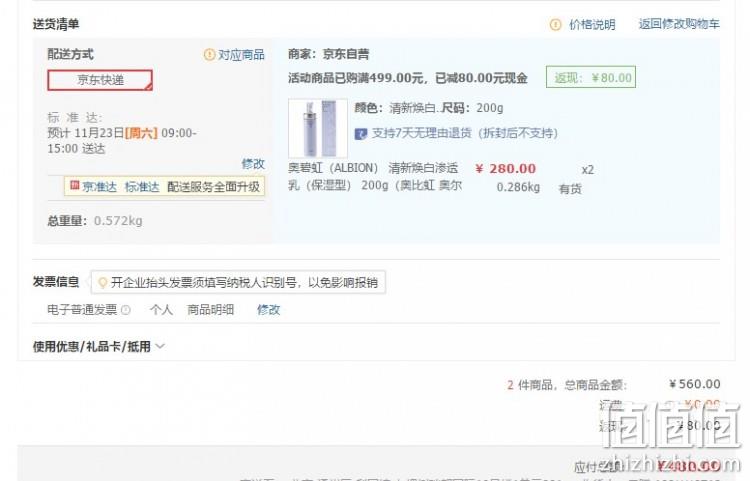This screenshot has width=750, height=481.
Task: Click the 返现 ¥80.00 badge
Action: [x=591, y=77]
